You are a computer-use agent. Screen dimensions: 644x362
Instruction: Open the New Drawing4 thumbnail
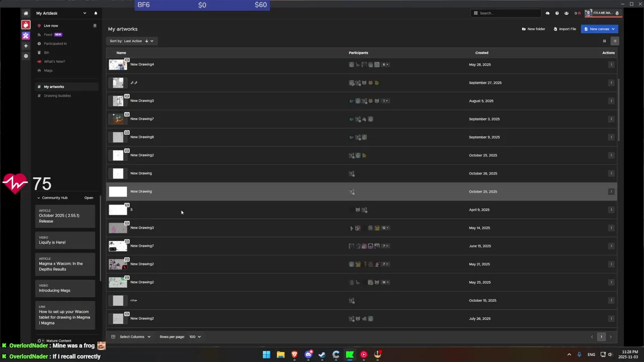click(x=118, y=64)
